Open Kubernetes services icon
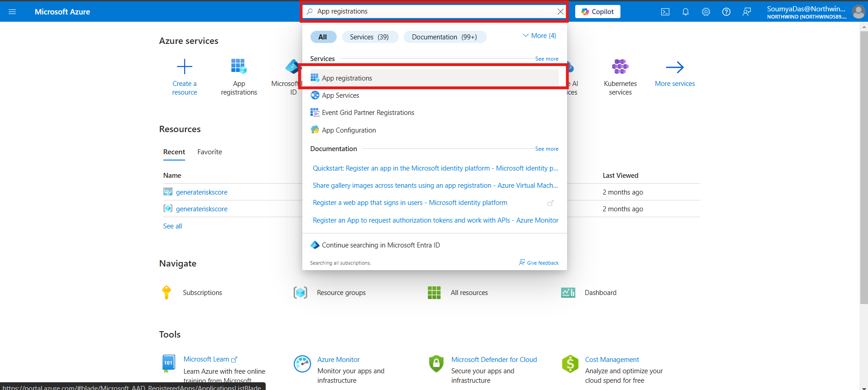The height and width of the screenshot is (390, 868). 620,67
